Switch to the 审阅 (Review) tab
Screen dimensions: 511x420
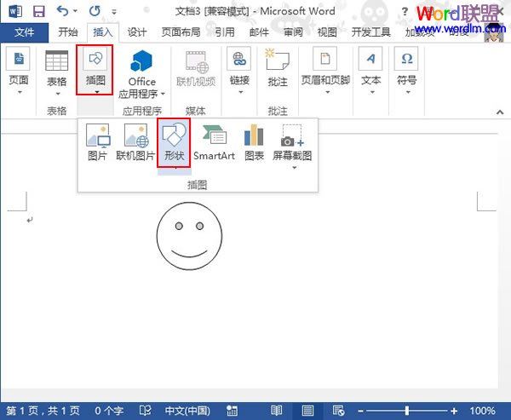coord(293,32)
